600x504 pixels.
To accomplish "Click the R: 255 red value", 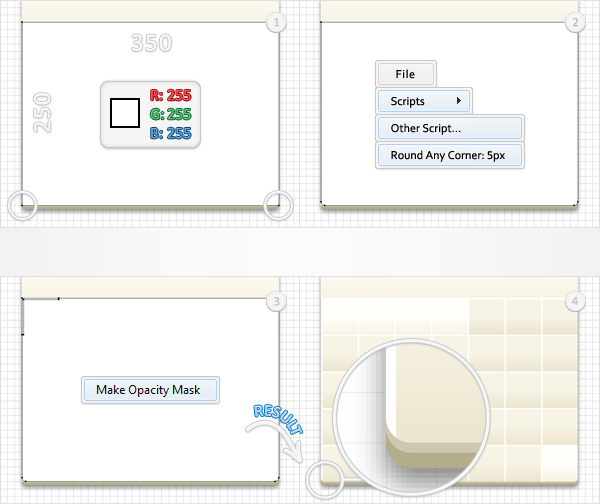I will click(x=171, y=95).
